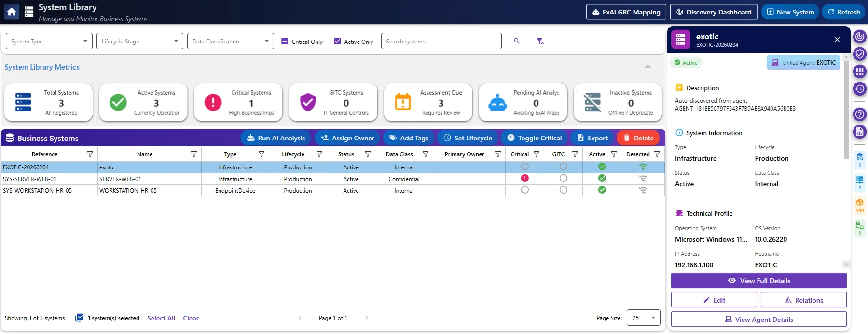Screen dimensions: 868x334
Task: Click the Detected wifi icon for exotic row
Action: [x=643, y=167]
